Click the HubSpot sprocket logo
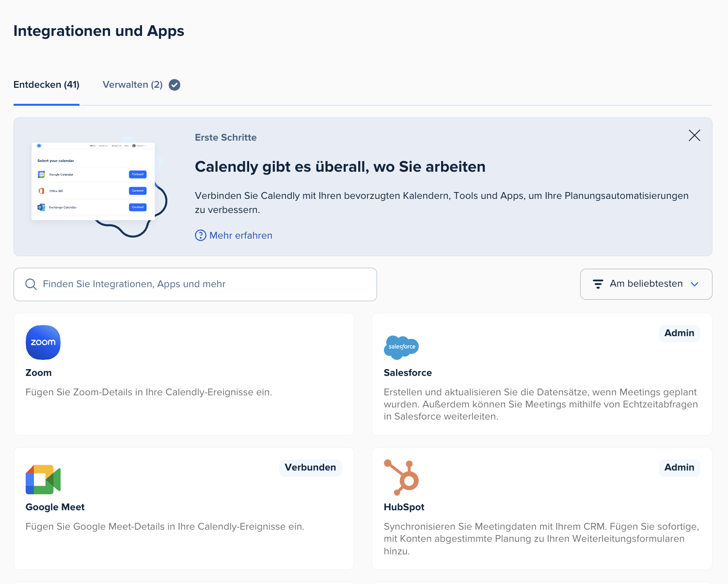 pos(401,477)
